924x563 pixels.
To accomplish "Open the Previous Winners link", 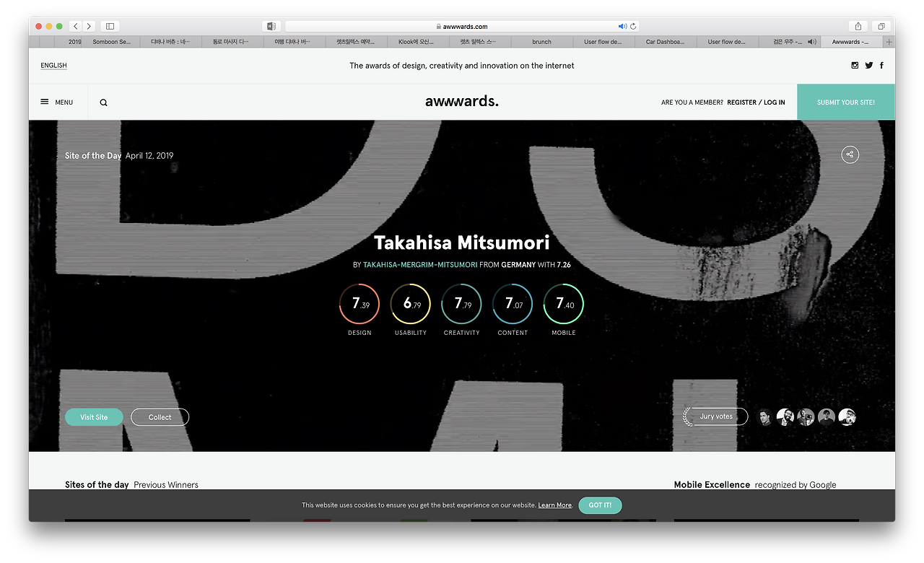I will point(166,485).
